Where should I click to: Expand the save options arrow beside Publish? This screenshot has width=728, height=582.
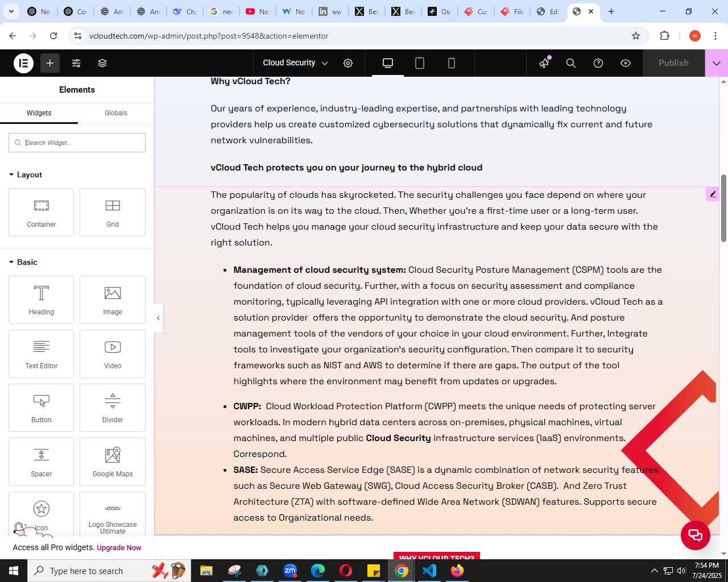(717, 63)
